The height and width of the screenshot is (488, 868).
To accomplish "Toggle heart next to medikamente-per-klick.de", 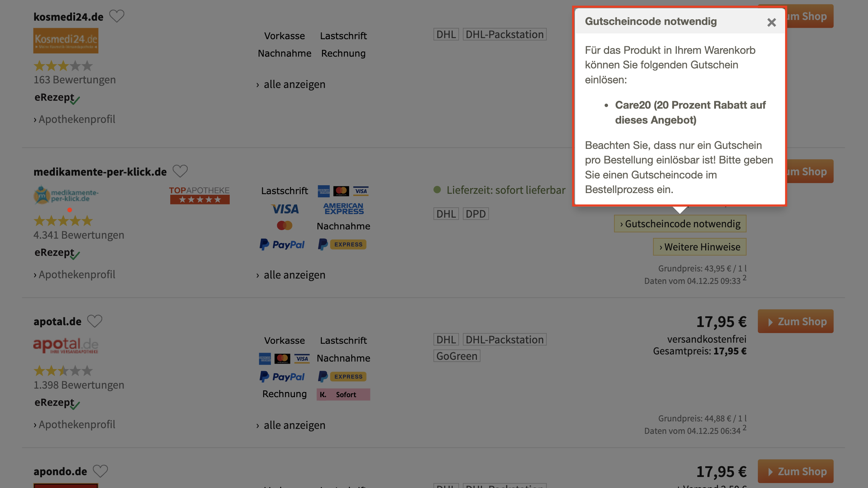I will pos(180,171).
